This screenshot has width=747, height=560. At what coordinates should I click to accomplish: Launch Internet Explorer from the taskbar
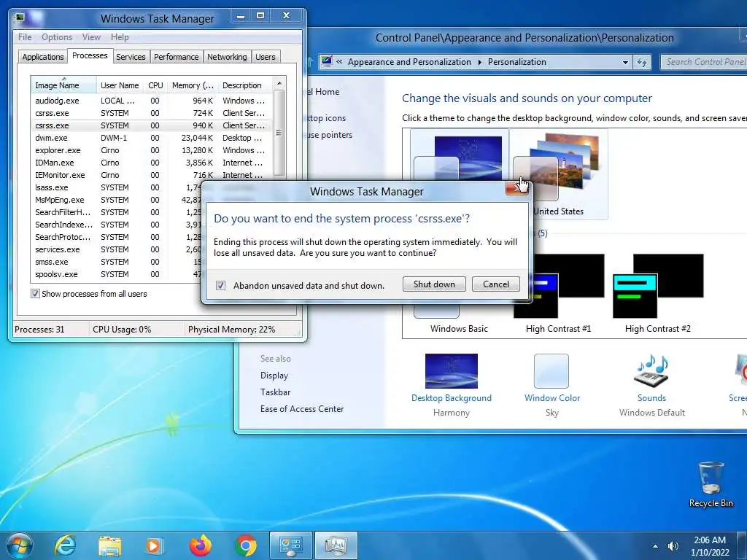[65, 545]
